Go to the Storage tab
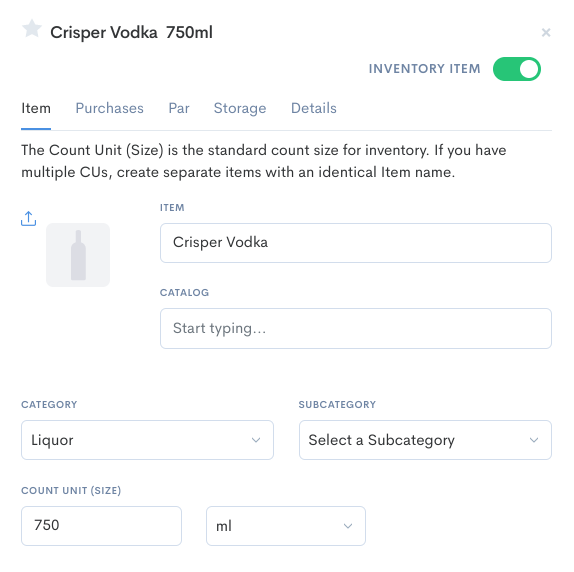 coord(240,108)
